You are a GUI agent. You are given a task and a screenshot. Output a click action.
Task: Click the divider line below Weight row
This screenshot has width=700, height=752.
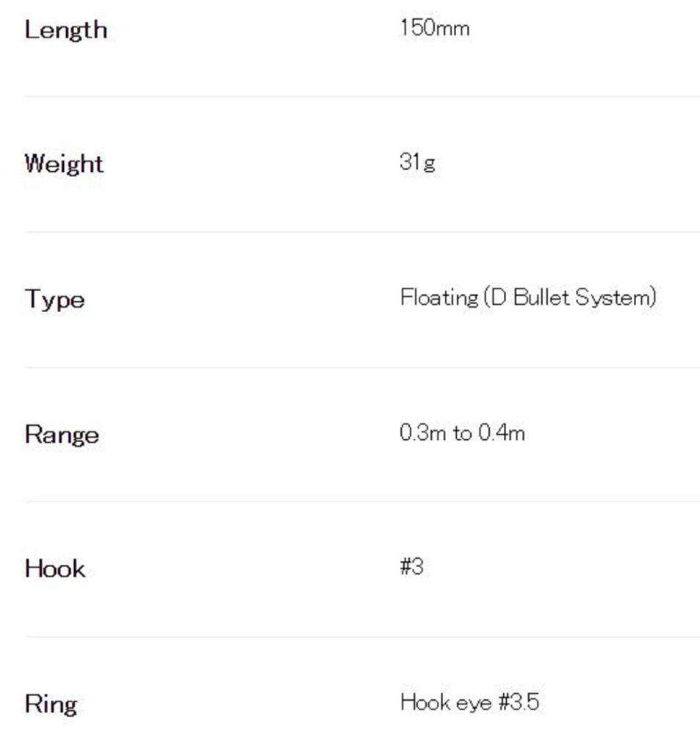tap(361, 232)
